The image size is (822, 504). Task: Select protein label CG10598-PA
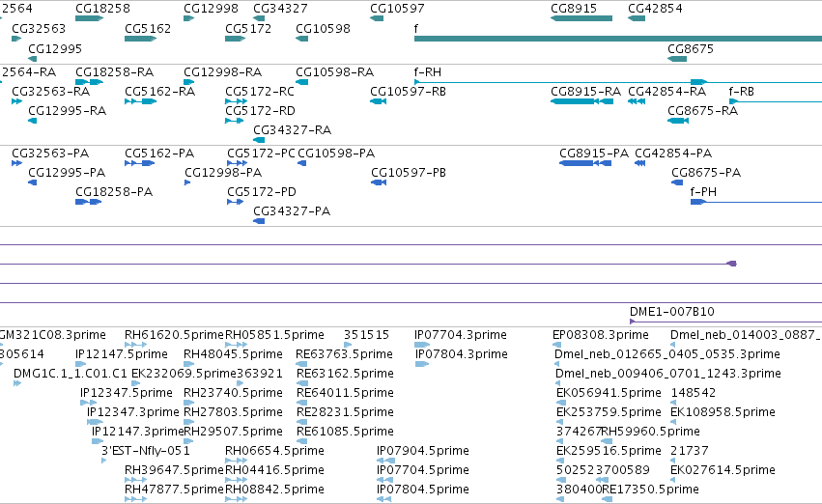click(x=336, y=154)
